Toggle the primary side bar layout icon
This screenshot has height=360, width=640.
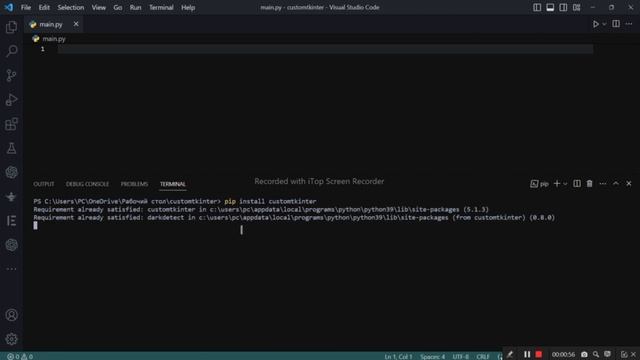[537, 7]
